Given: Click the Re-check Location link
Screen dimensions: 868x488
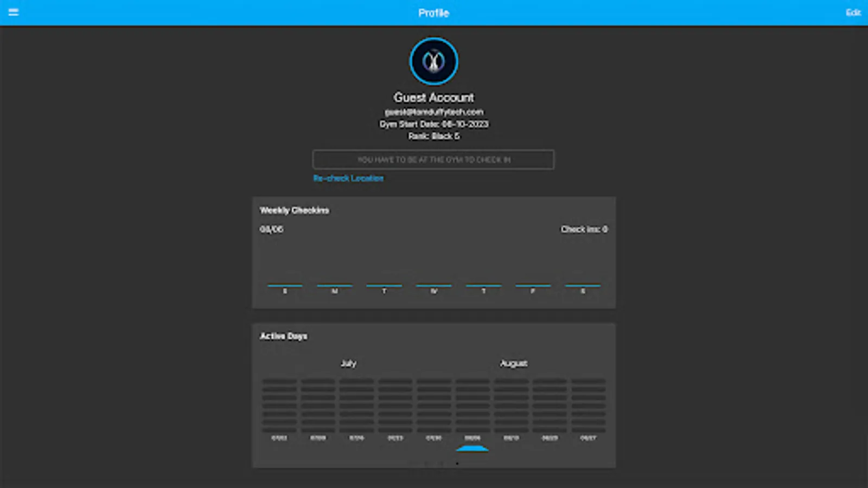Looking at the screenshot, I should pos(349,178).
